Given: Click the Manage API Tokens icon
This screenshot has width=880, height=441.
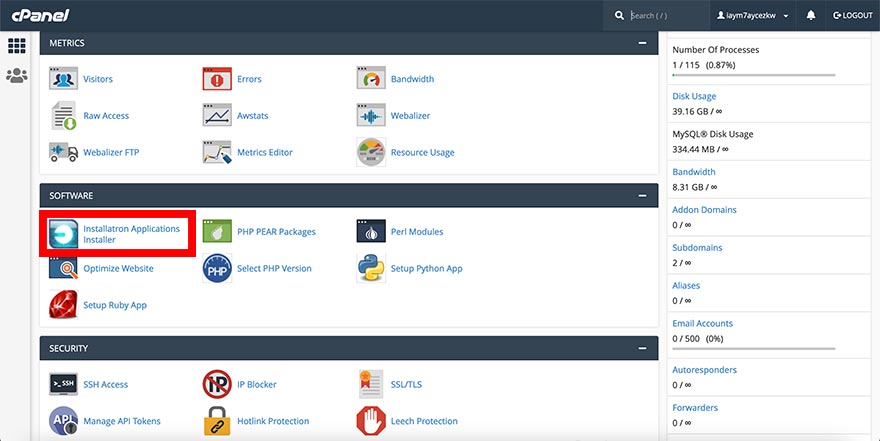Looking at the screenshot, I should [x=63, y=421].
